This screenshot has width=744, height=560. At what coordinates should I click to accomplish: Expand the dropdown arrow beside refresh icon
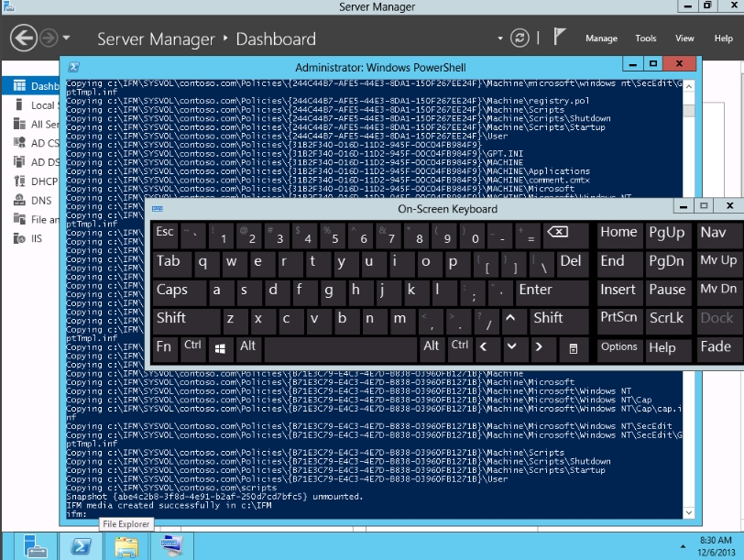500,39
